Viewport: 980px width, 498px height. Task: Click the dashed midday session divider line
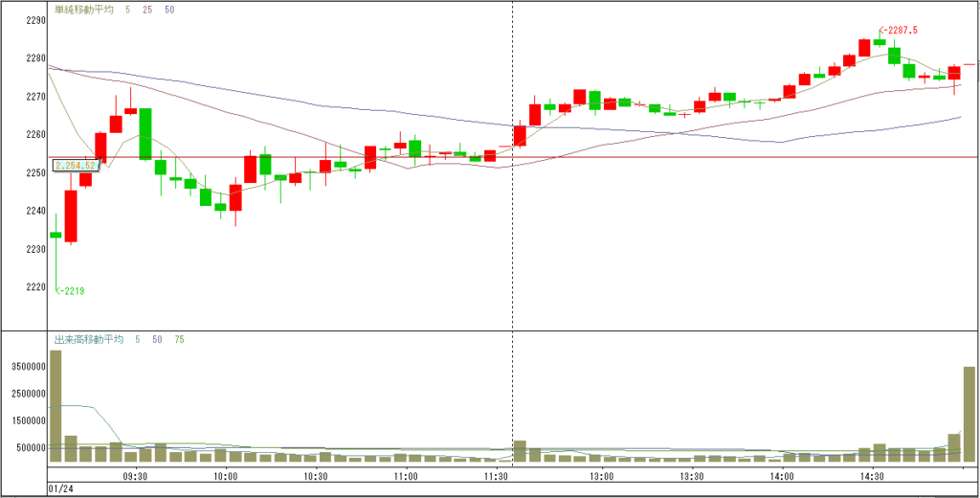coord(513,232)
